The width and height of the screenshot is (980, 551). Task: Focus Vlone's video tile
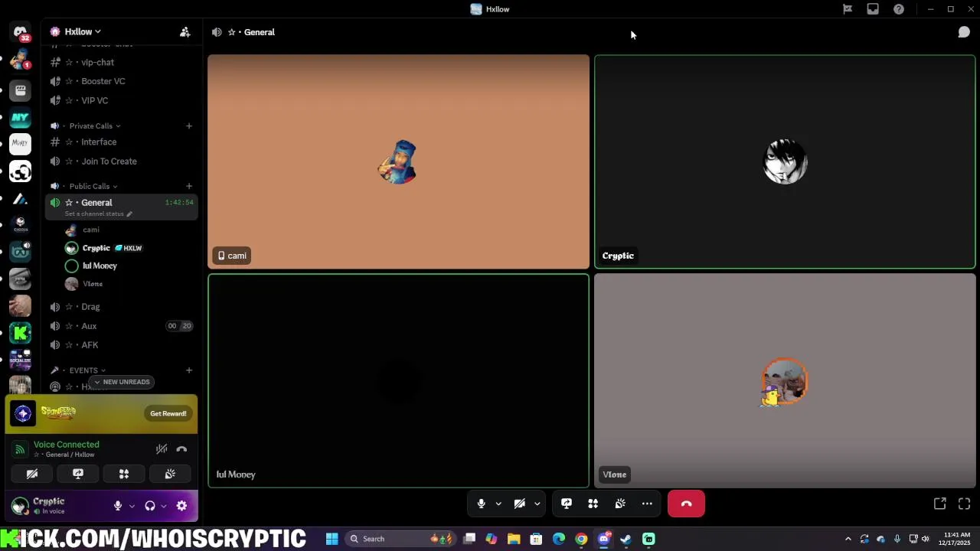click(x=785, y=380)
